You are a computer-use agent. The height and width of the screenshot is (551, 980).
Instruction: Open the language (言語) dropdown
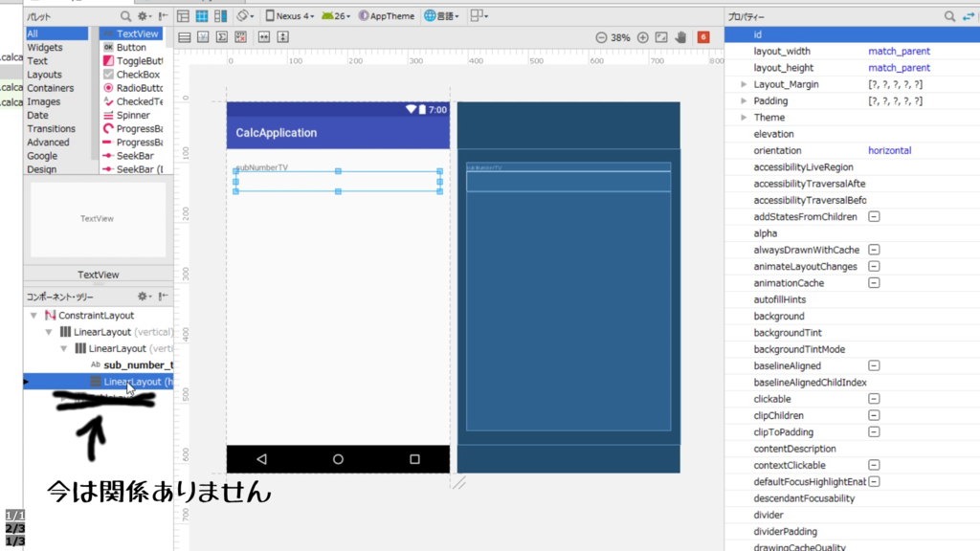pos(442,16)
